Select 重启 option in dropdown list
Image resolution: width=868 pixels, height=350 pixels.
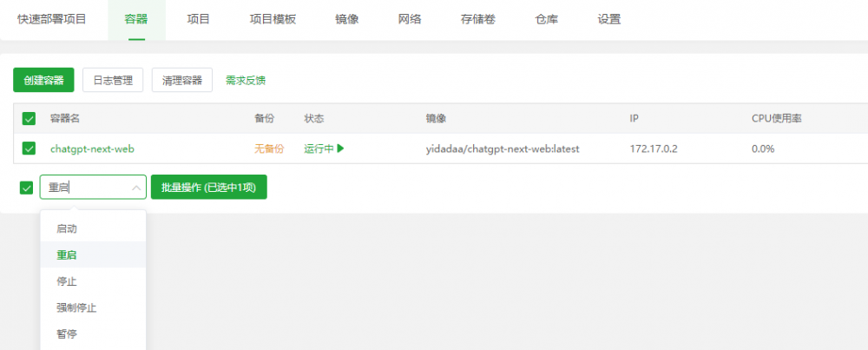[67, 255]
